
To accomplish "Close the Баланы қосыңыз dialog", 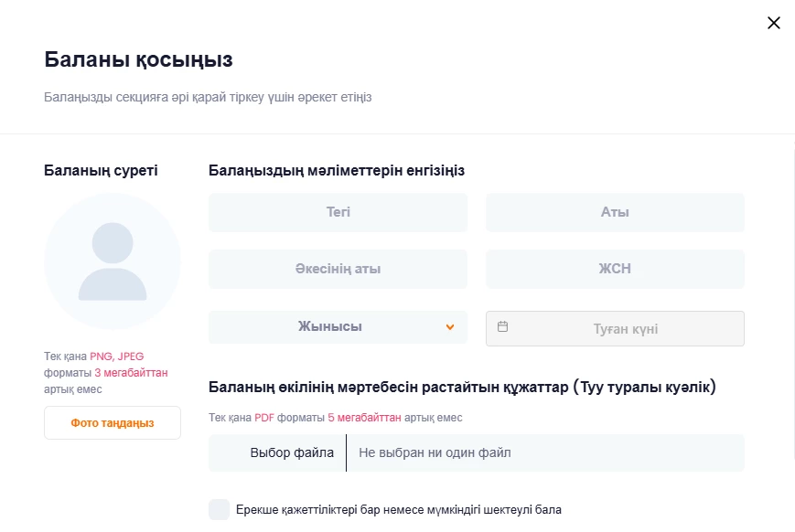I will tap(773, 23).
